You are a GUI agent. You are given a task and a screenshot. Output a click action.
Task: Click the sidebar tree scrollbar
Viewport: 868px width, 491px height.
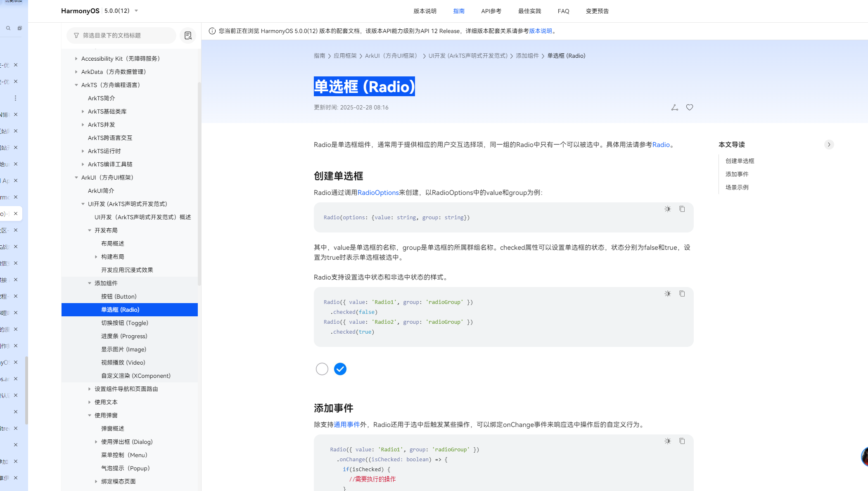[x=199, y=184]
